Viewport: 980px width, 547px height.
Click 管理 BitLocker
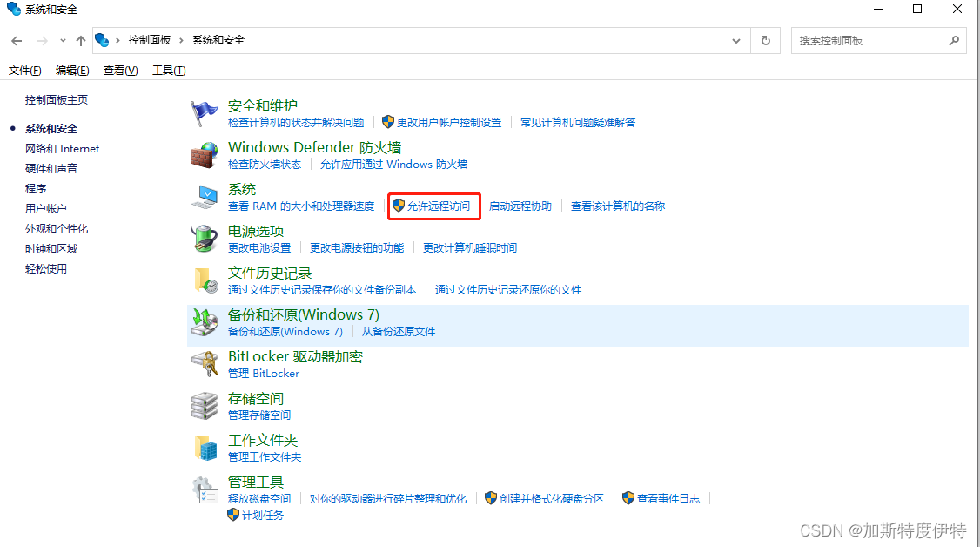pos(264,374)
